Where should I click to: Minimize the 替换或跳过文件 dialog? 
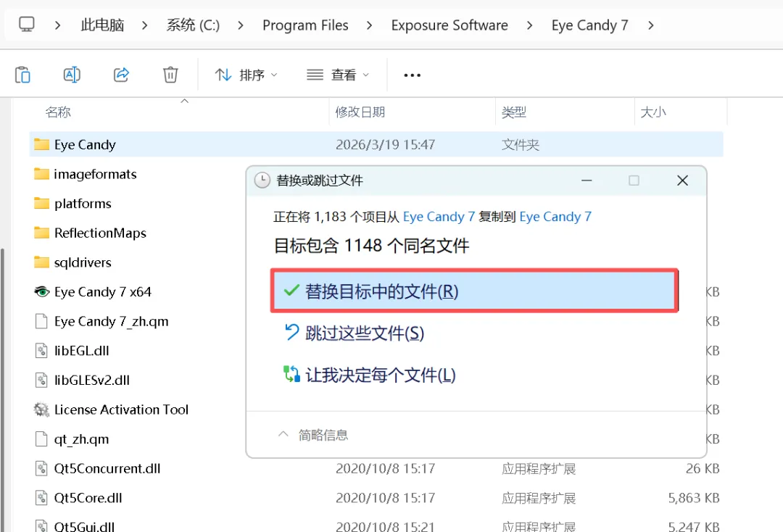(587, 180)
